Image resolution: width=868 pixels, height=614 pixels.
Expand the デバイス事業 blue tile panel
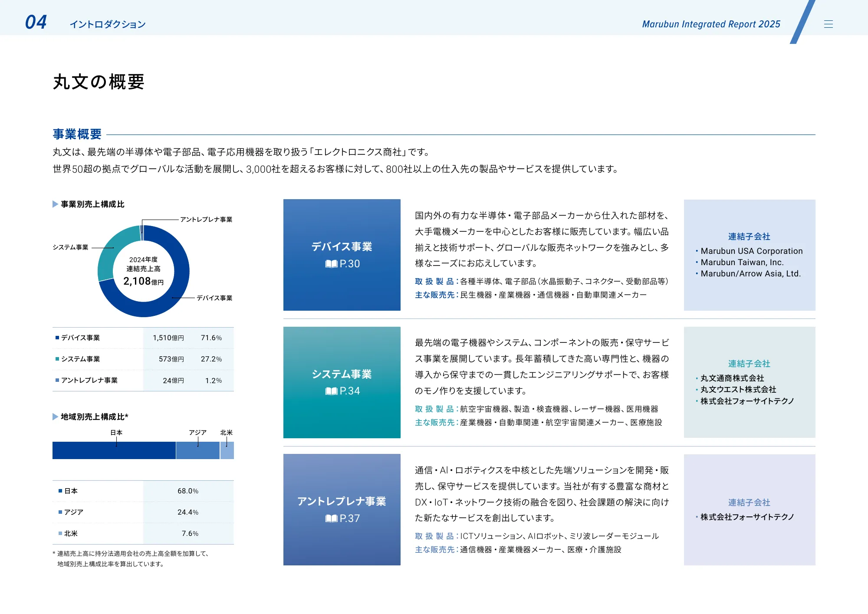(342, 255)
